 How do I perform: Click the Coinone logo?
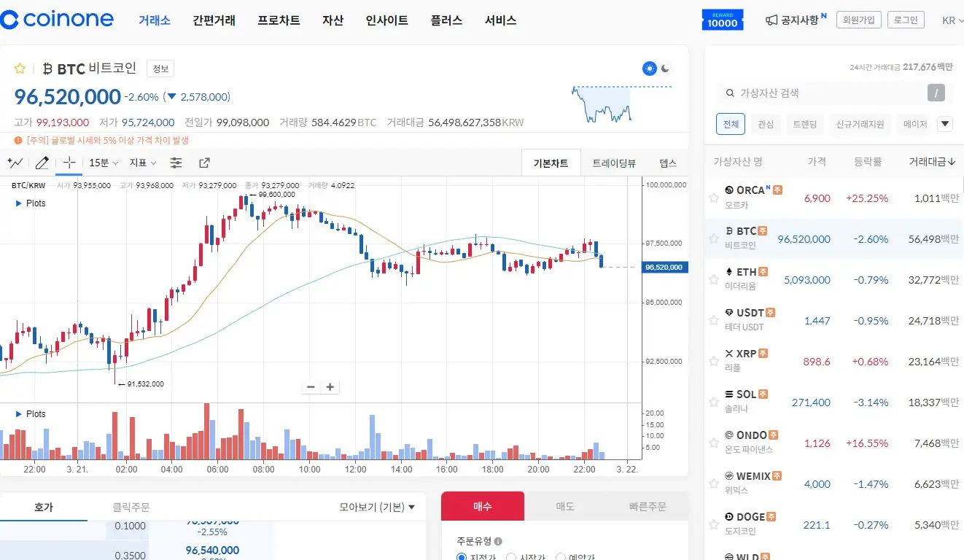point(57,20)
